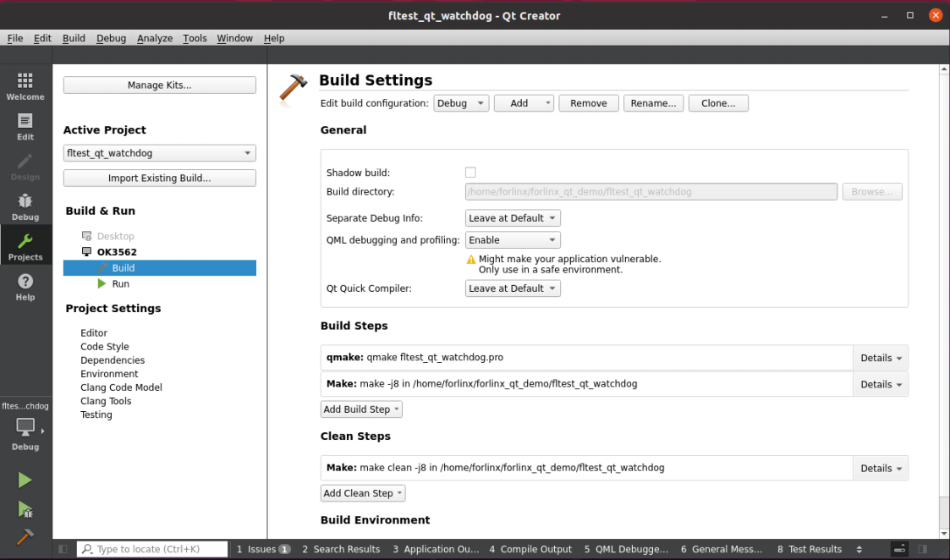This screenshot has width=950, height=560.
Task: Open the build configuration Debug dropdown
Action: point(461,103)
